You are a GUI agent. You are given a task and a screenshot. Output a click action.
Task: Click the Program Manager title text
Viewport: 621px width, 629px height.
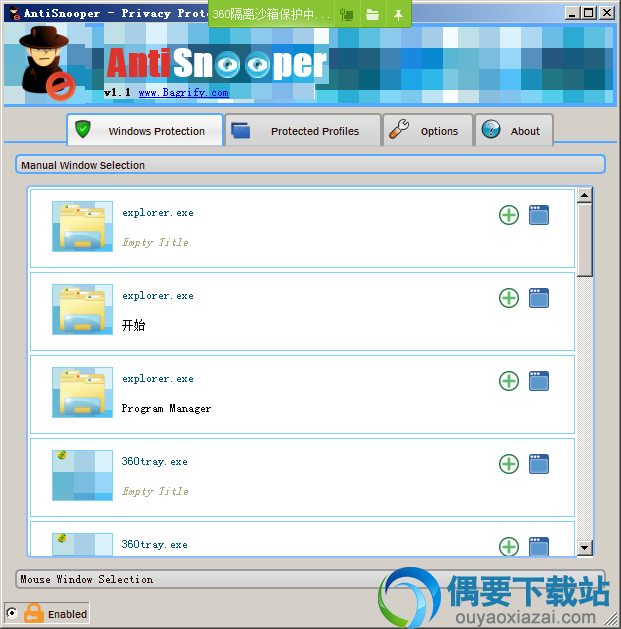pos(166,408)
